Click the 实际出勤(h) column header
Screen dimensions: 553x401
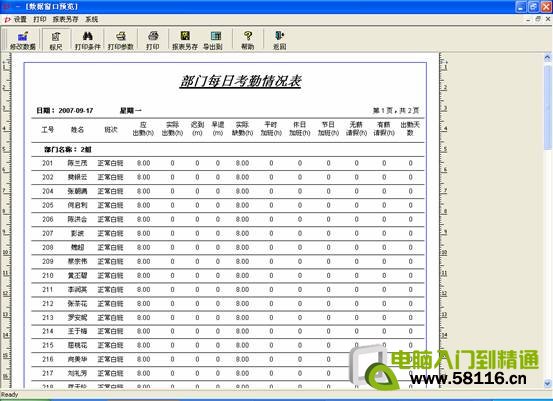[172, 129]
